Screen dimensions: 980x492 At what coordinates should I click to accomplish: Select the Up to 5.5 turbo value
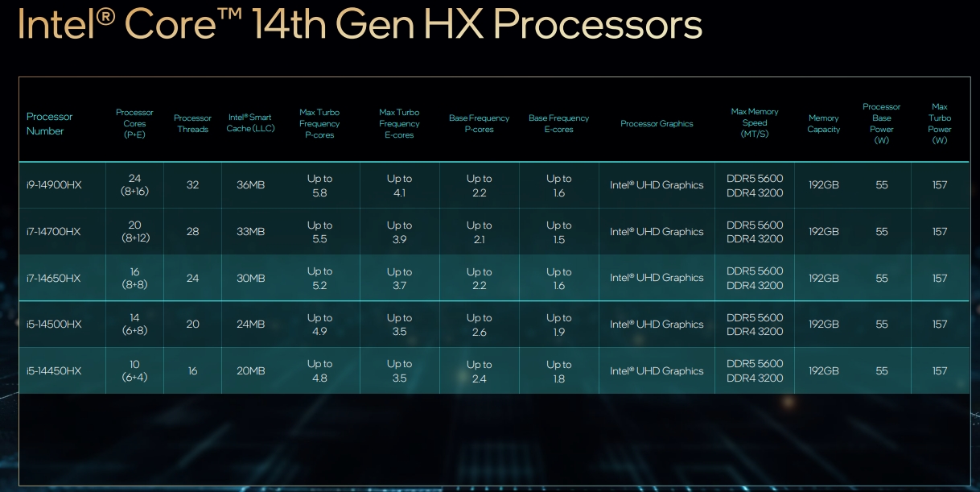(x=319, y=232)
